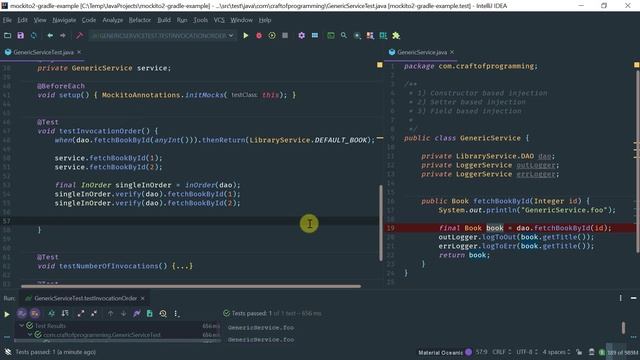Open the Edit menu
640x360 pixels.
(x=22, y=20)
